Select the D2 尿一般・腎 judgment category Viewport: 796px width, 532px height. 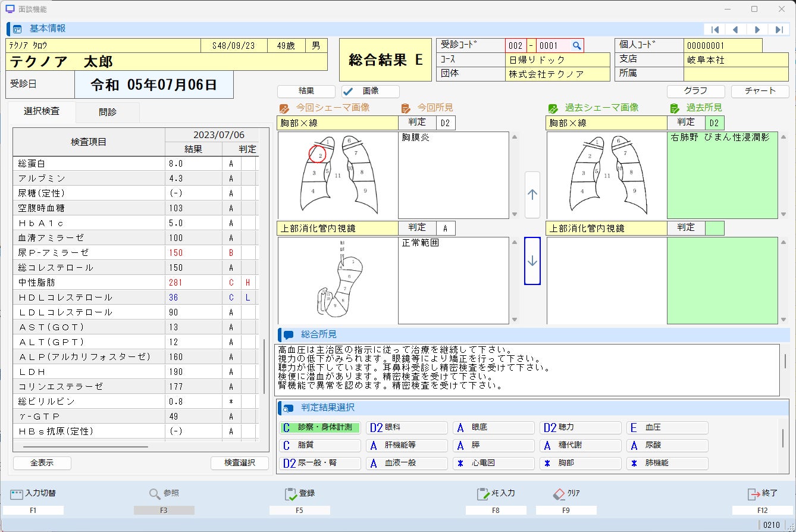pyautogui.click(x=320, y=463)
